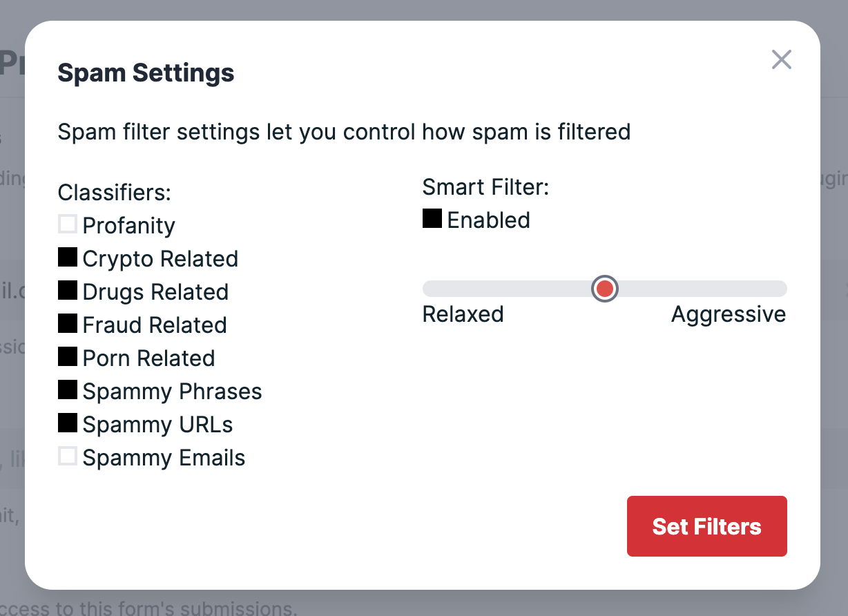
Task: Click the red slider handle
Action: tap(605, 289)
